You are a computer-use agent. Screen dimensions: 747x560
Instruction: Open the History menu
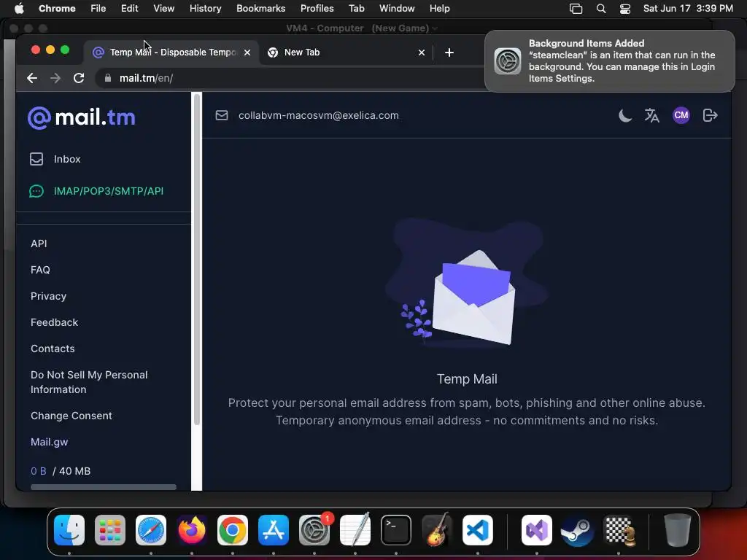click(x=205, y=8)
